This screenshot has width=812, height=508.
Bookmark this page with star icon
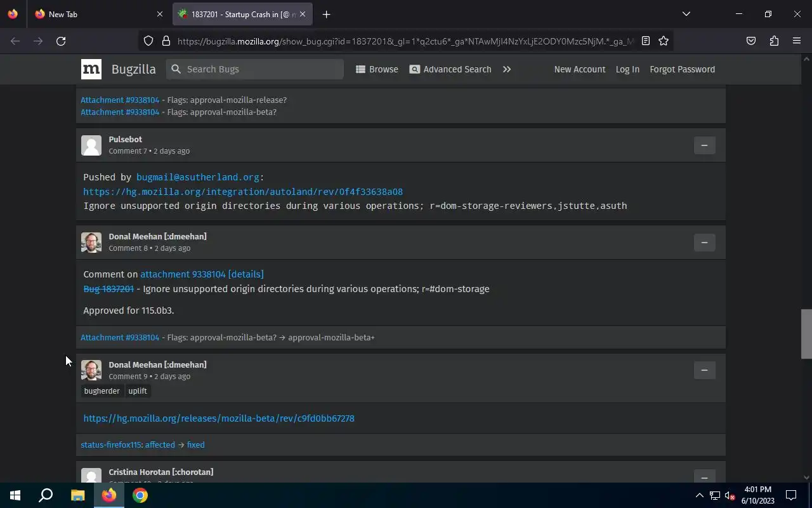tap(664, 41)
